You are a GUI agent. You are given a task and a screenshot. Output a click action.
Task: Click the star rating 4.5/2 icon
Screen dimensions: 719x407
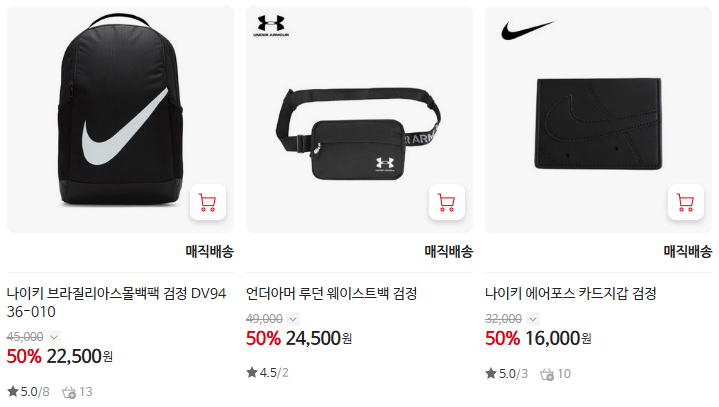coord(252,372)
